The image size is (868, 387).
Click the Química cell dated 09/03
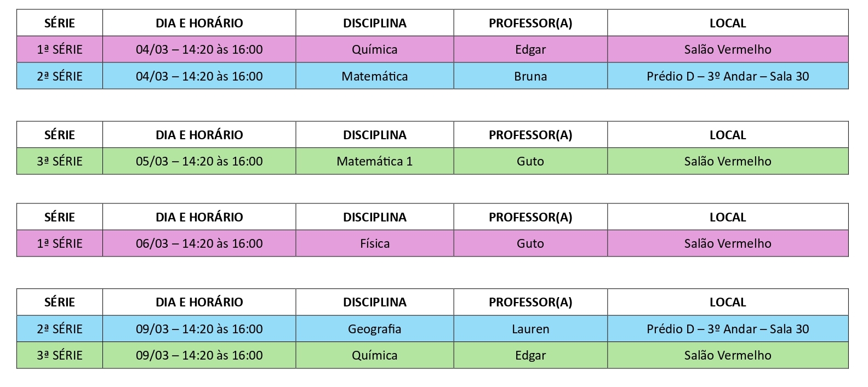pos(374,355)
